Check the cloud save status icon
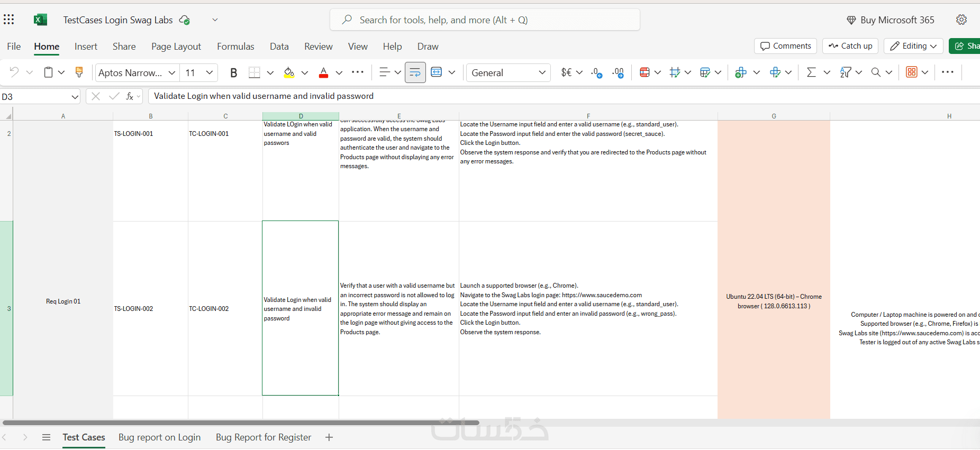The image size is (980, 450). [x=185, y=20]
